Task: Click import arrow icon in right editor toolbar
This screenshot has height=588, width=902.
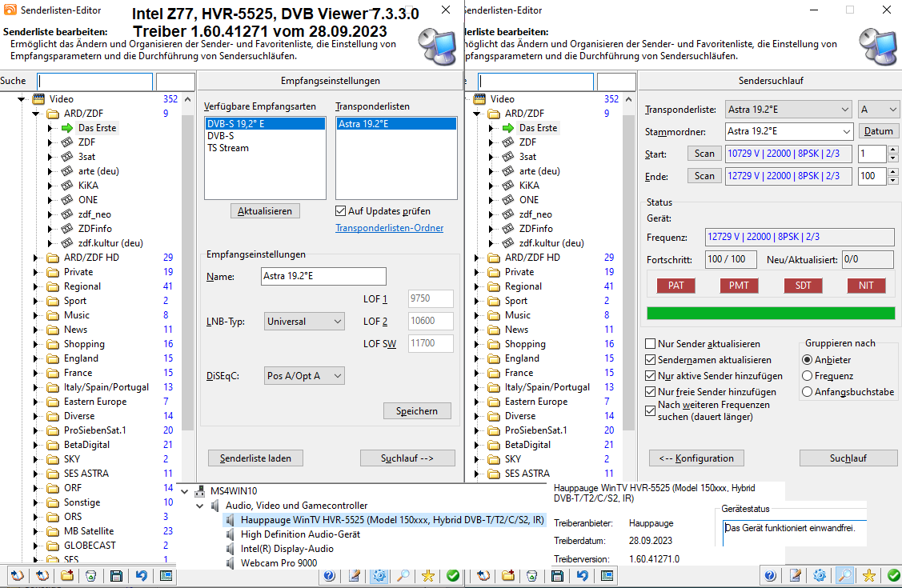Action: [483, 575]
